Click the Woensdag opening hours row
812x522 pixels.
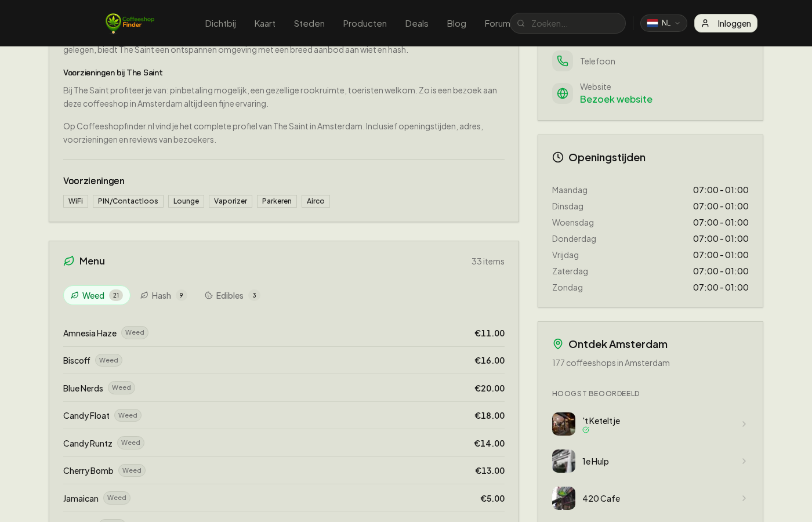[650, 222]
